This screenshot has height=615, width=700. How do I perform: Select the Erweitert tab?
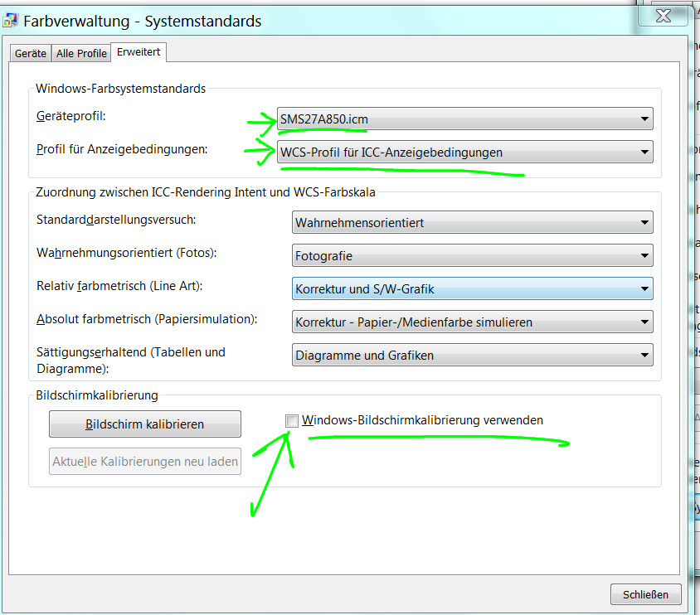(x=139, y=52)
